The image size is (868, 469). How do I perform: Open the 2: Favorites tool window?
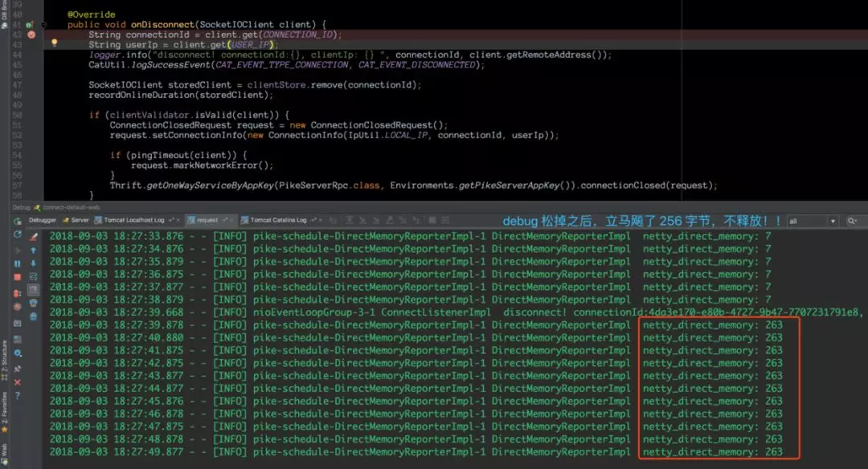[x=5, y=411]
